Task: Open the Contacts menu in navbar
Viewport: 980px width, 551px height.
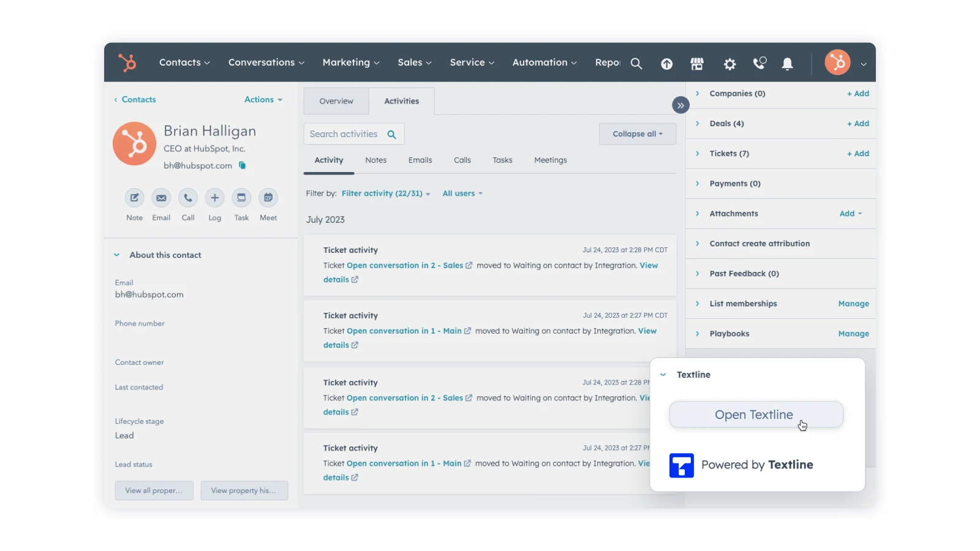Action: tap(184, 62)
